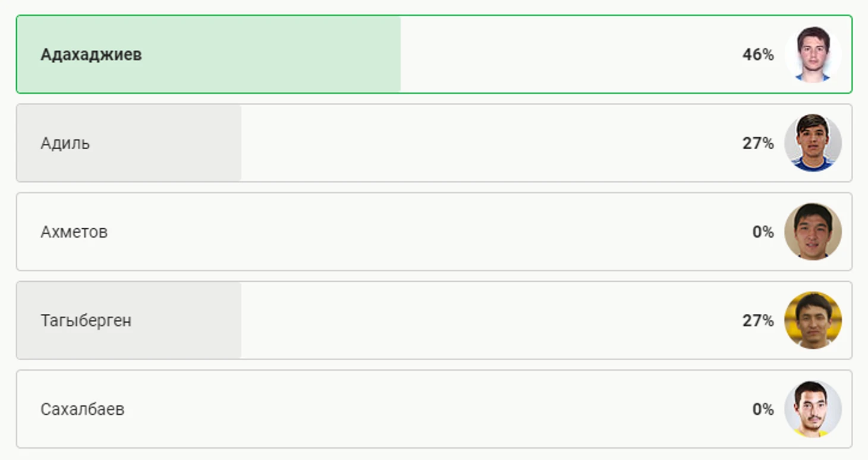The image size is (868, 460).
Task: Click the name text Адахаджиев
Action: point(91,55)
